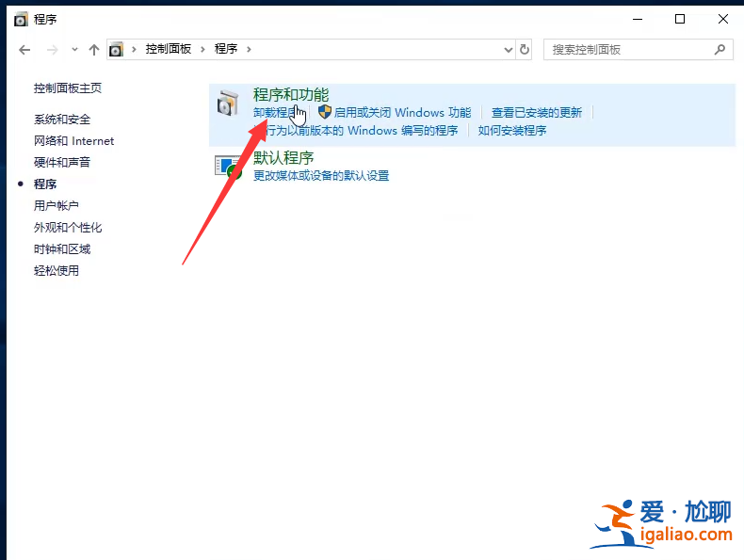Open 如何安装程序 link
Viewport: 744px width, 560px height.
(x=512, y=131)
